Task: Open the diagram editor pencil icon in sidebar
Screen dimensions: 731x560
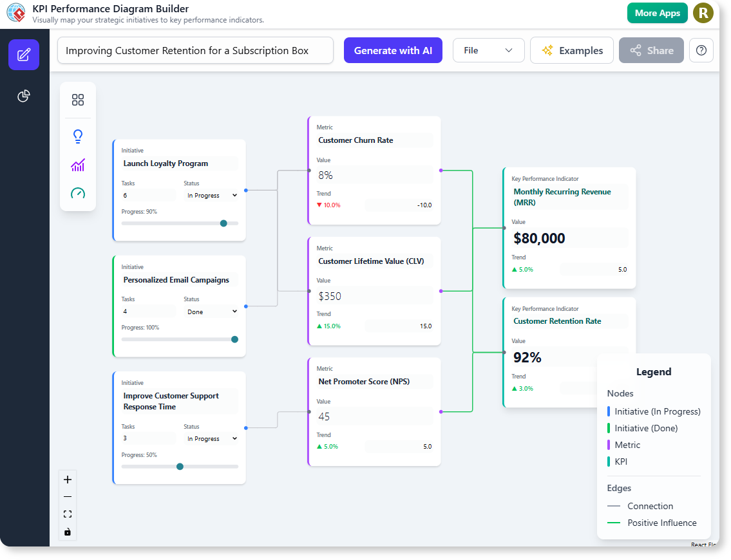Action: [x=24, y=55]
